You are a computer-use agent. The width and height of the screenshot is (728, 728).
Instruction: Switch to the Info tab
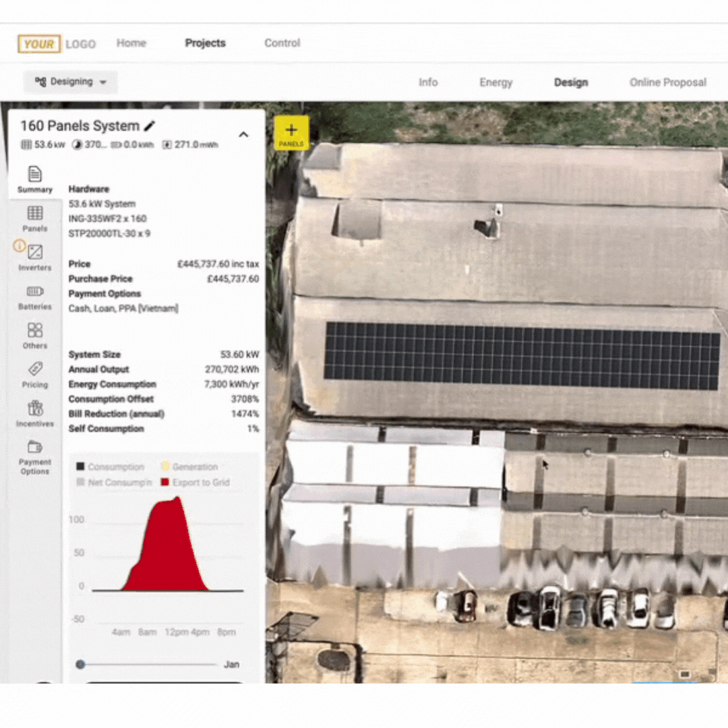click(428, 82)
